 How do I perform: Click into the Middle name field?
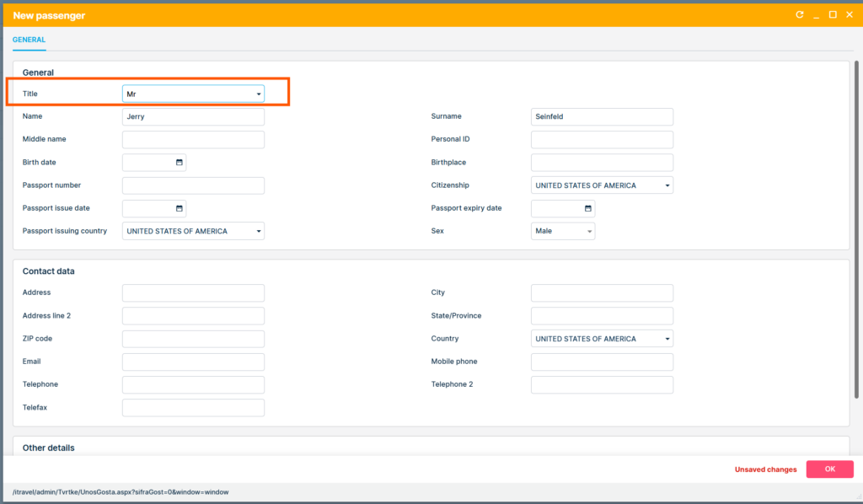tap(193, 140)
